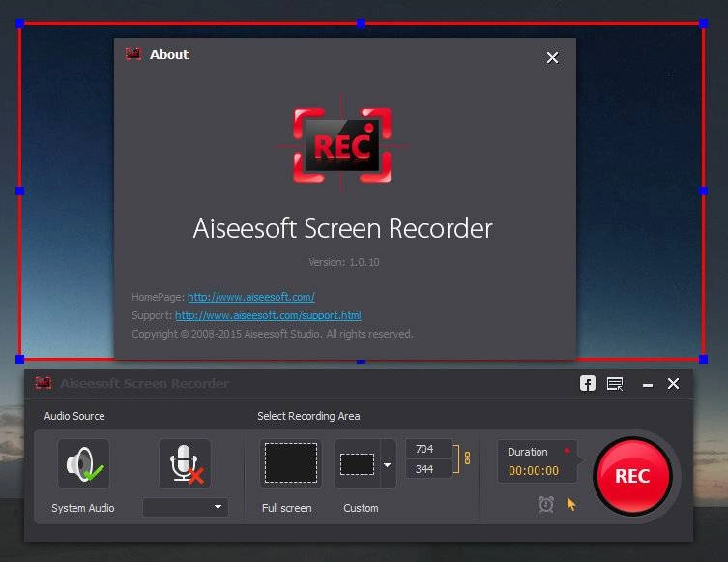Toggle the aspect ratio lock chain icon

pos(467,458)
